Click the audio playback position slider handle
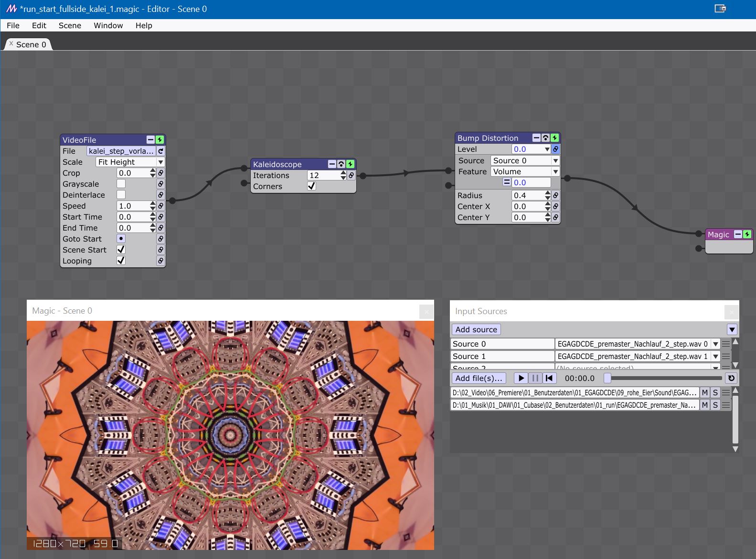The height and width of the screenshot is (559, 756). 607,378
